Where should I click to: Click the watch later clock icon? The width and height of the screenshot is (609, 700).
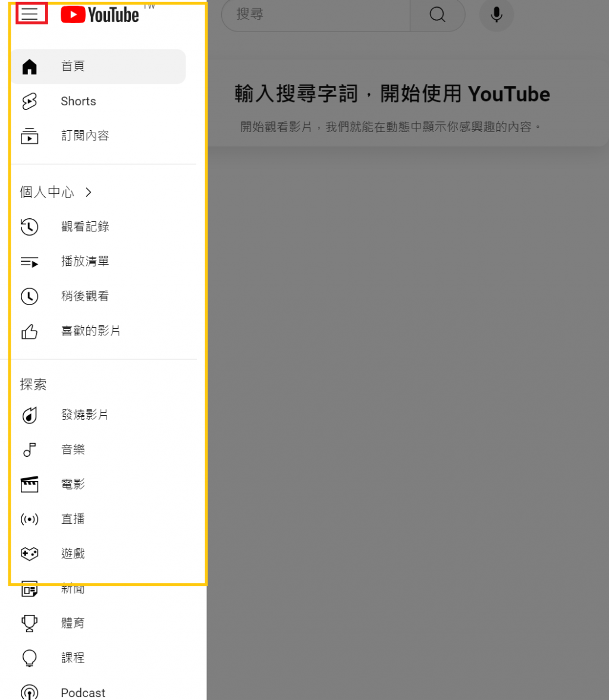[30, 296]
